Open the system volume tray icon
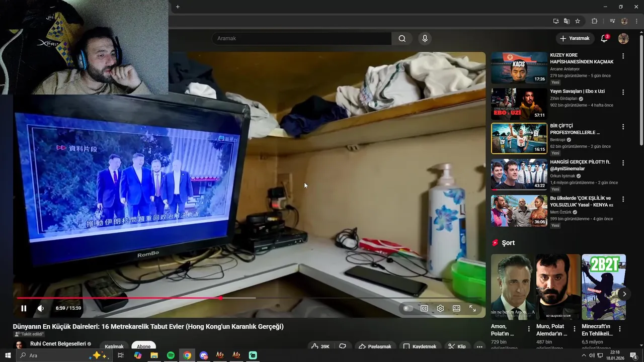Screen dimensions: 644x362 pos(592,355)
